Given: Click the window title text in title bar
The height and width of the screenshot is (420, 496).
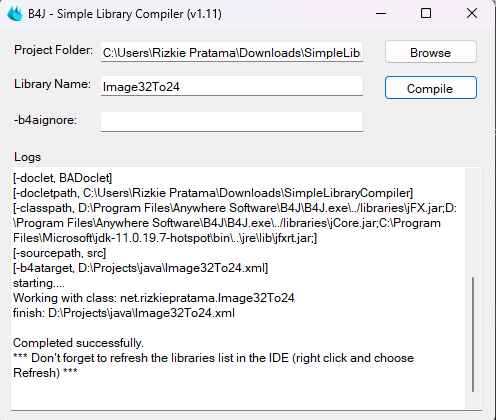Looking at the screenshot, I should [x=125, y=14].
